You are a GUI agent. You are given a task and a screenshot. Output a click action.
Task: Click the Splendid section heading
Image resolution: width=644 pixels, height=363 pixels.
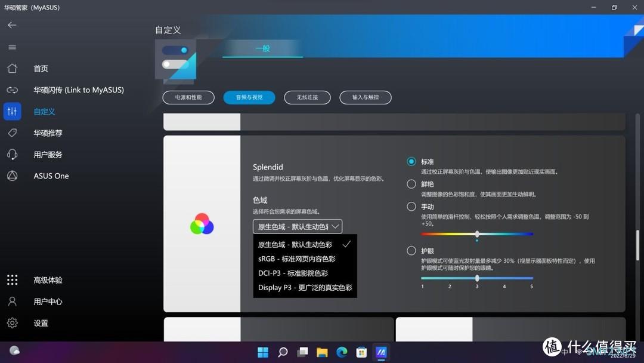[268, 167]
